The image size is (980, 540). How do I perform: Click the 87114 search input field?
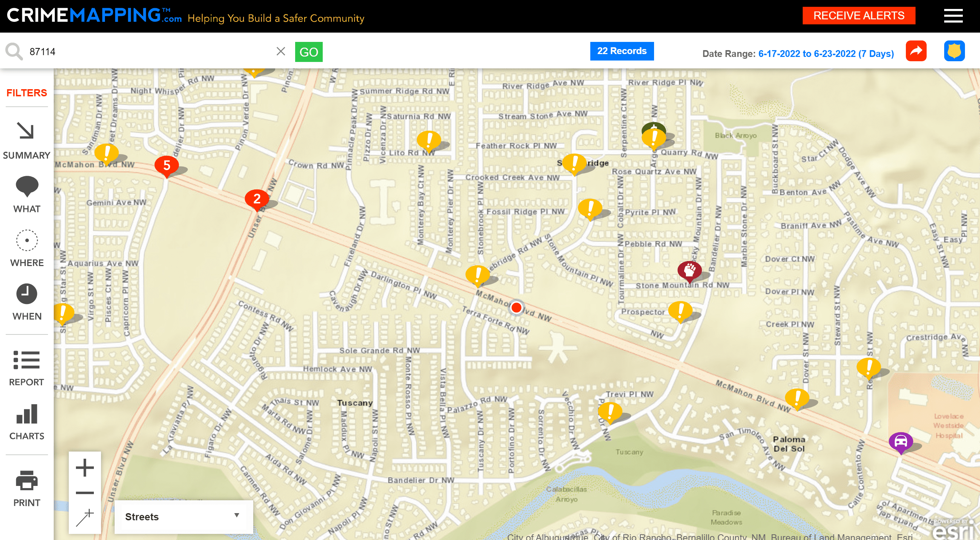click(x=148, y=52)
